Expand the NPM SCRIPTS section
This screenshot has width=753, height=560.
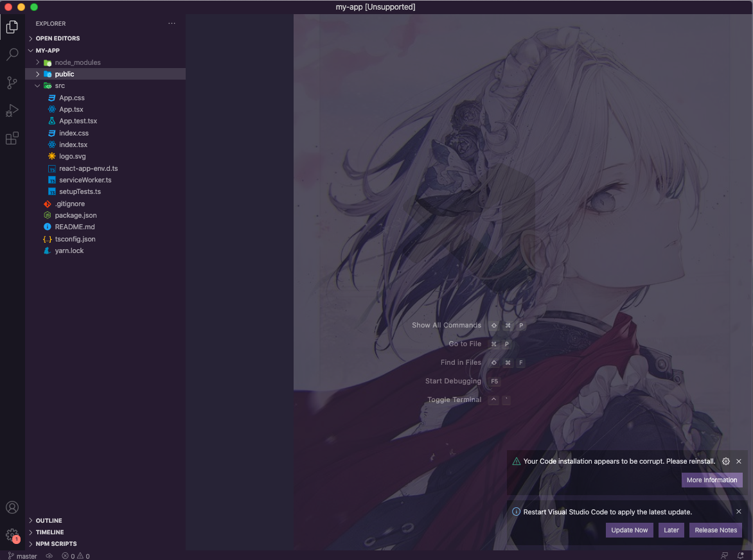click(x=105, y=544)
